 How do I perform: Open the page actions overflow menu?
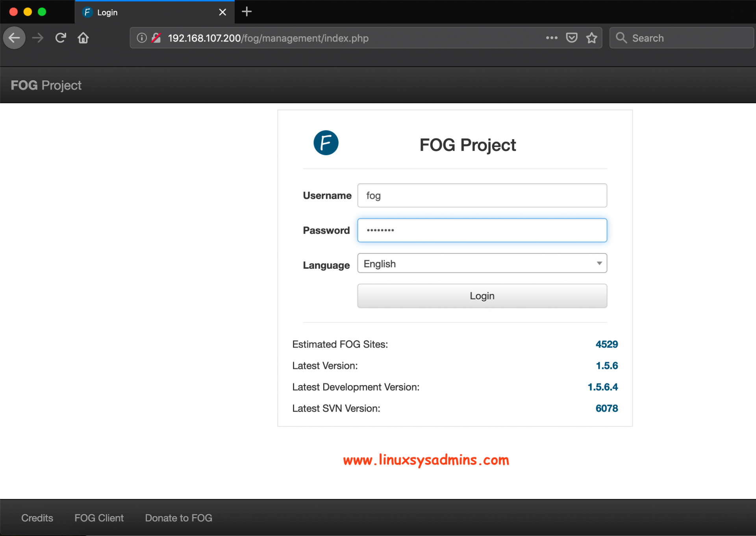click(552, 38)
